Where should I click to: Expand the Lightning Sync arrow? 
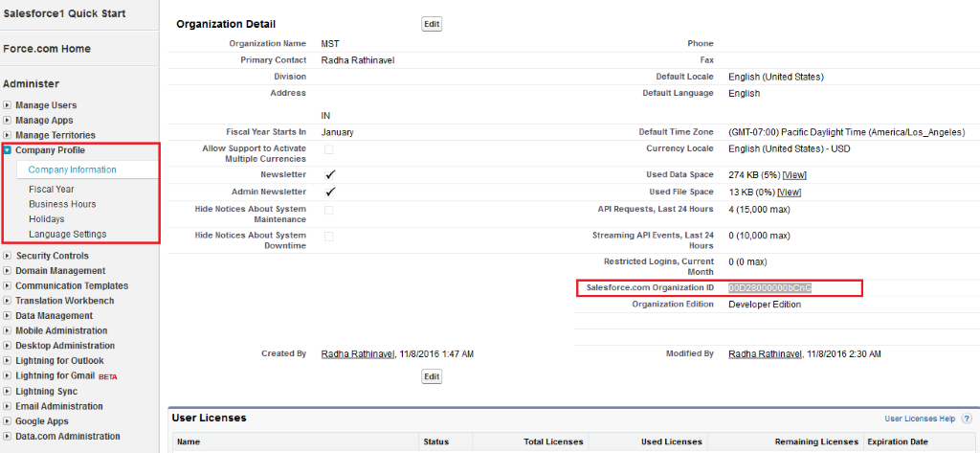[8, 391]
